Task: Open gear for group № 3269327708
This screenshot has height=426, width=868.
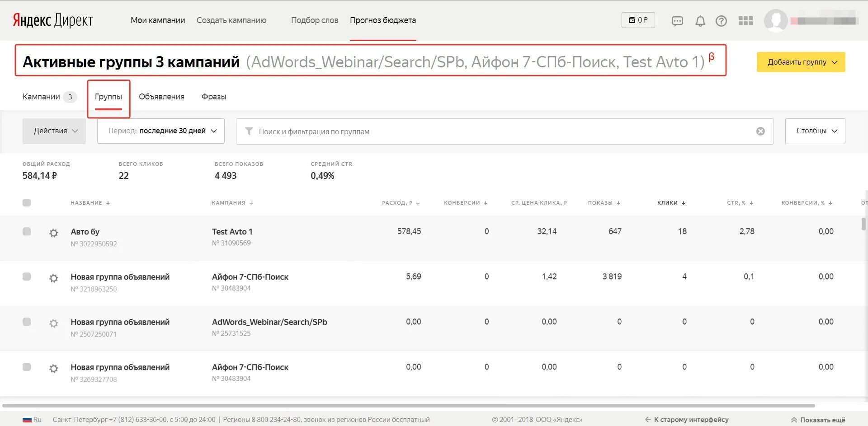Action: tap(54, 369)
